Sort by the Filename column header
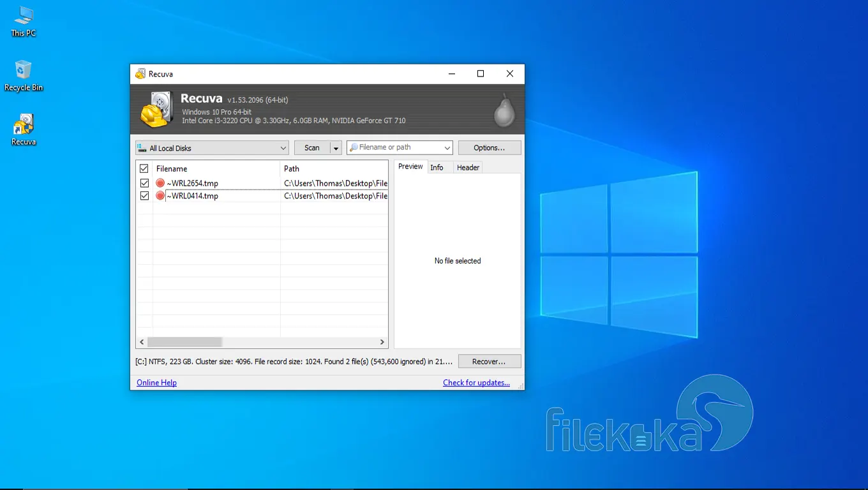868x490 pixels. pos(216,168)
